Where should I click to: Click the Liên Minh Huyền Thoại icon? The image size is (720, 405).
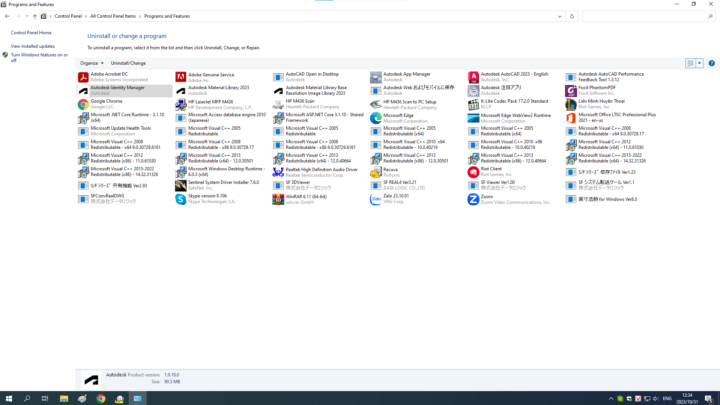click(571, 104)
